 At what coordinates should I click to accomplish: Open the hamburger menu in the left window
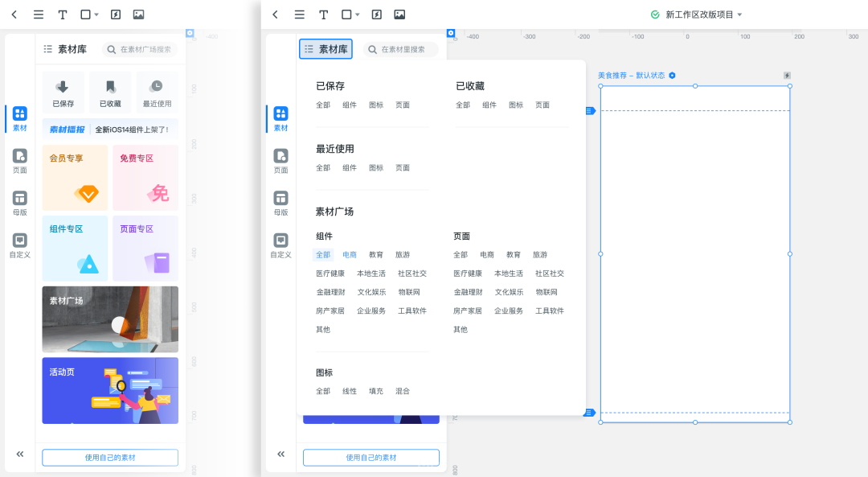[39, 14]
